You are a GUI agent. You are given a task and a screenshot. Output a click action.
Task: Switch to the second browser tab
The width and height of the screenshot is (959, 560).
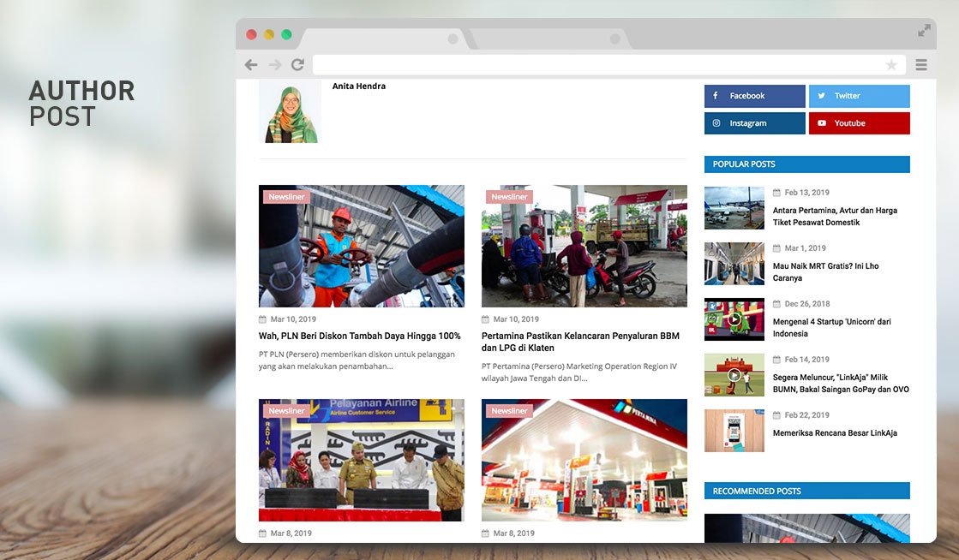(548, 39)
